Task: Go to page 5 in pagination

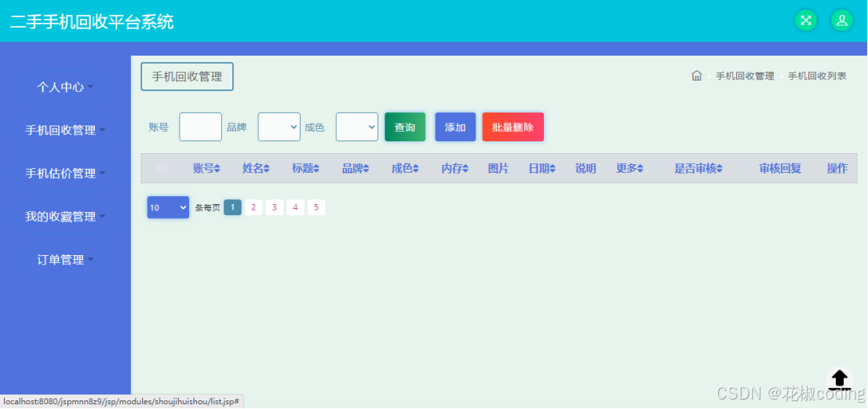Action: pyautogui.click(x=316, y=207)
